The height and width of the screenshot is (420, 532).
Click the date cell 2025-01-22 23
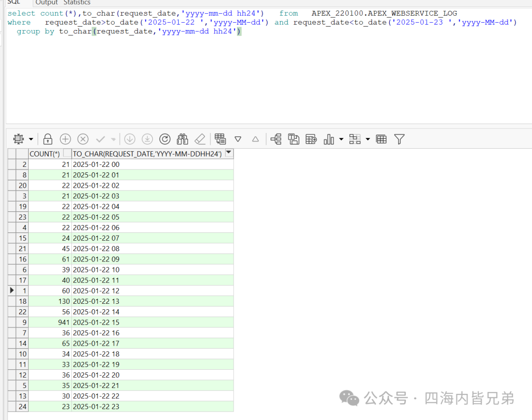click(153, 406)
